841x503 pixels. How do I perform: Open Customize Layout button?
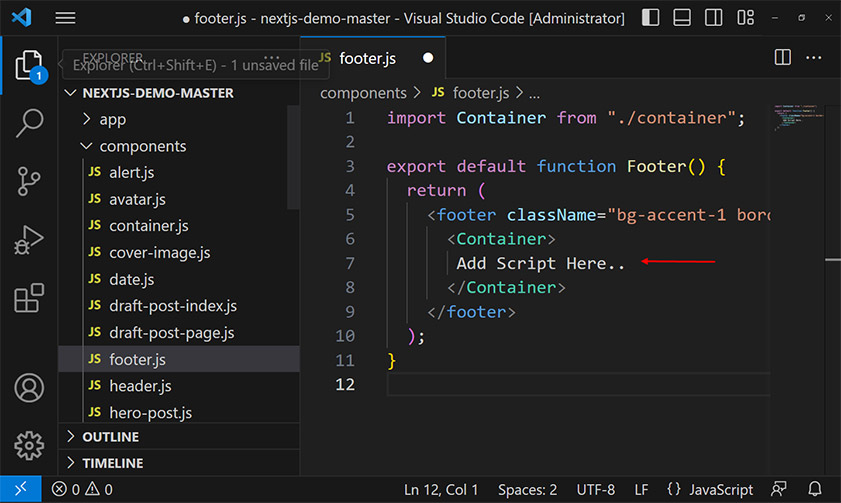tap(746, 18)
